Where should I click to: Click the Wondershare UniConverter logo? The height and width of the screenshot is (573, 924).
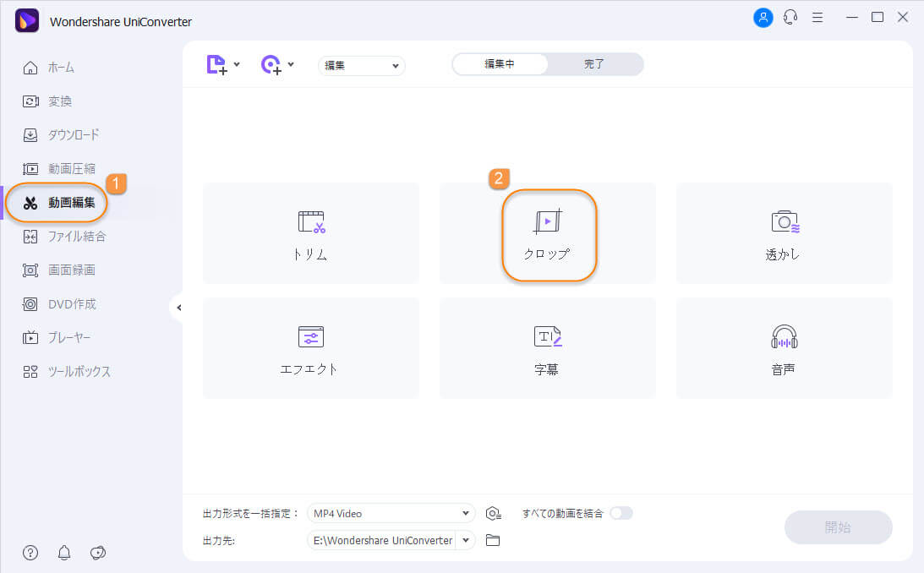tap(27, 21)
